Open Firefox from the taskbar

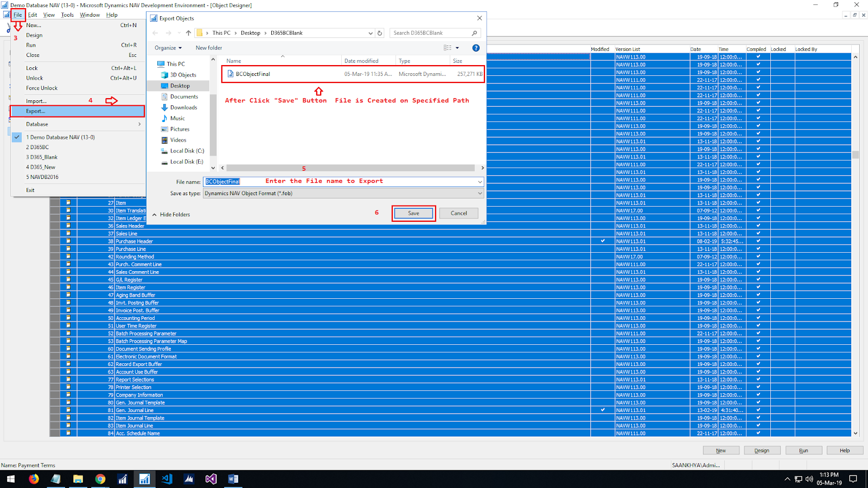(34, 479)
